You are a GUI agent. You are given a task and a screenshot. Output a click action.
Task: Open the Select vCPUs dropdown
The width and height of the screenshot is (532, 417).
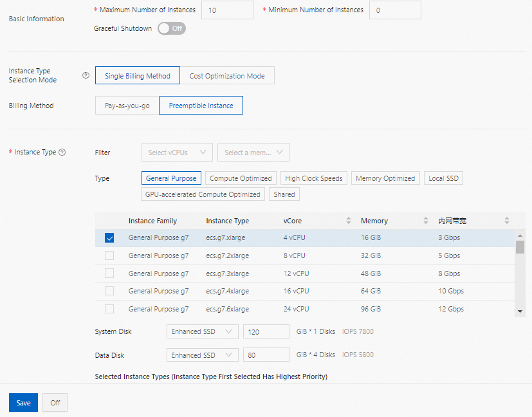pos(176,152)
